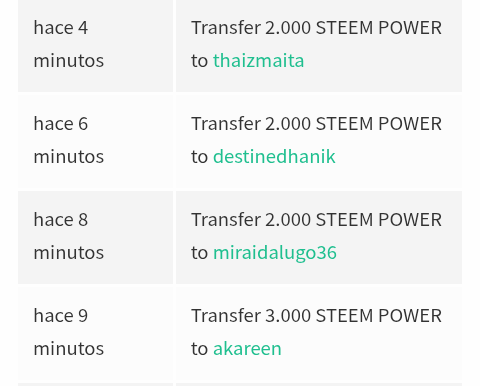Click 'Transfer 2.000 STEEM POWER' text above destinedhanik
480x386 pixels.
pyautogui.click(x=316, y=124)
